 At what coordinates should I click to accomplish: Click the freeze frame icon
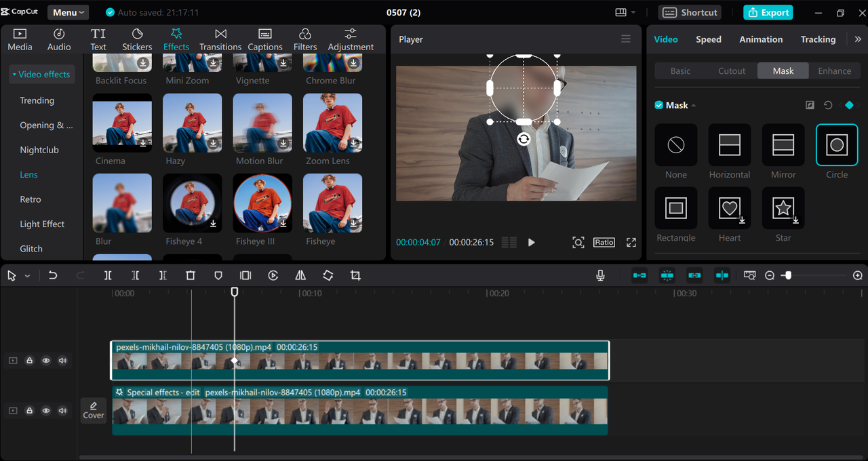[245, 275]
